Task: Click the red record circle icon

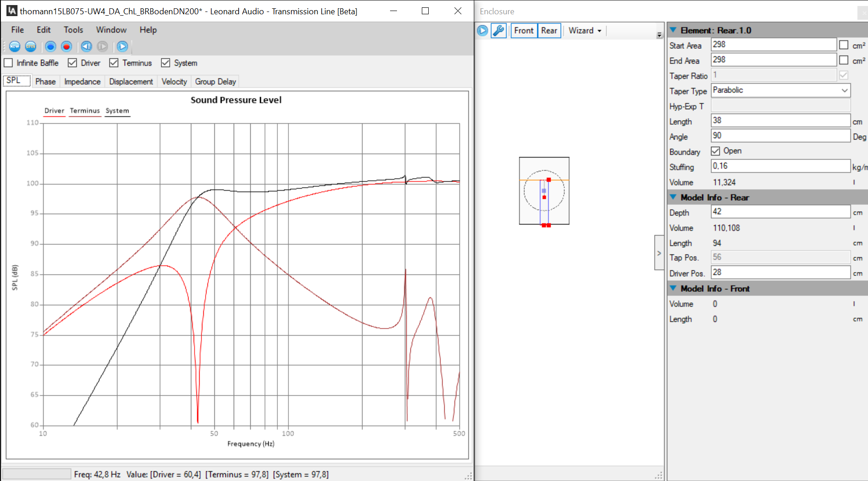Action: tap(67, 46)
